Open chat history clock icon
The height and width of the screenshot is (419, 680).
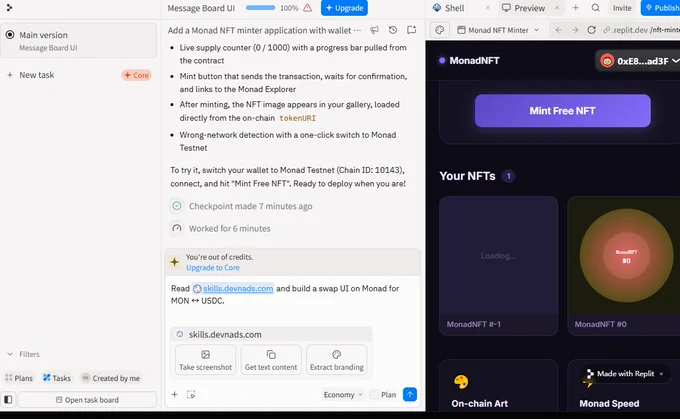click(393, 30)
